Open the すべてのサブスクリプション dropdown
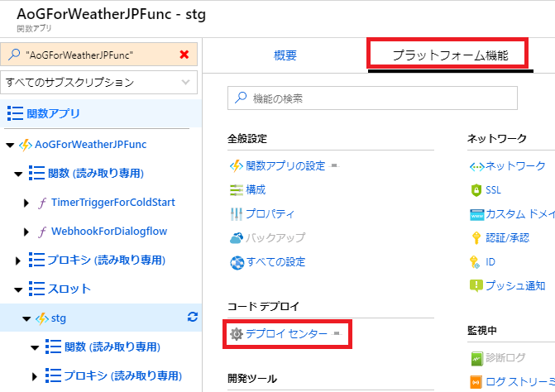This screenshot has width=555, height=392. [x=98, y=82]
